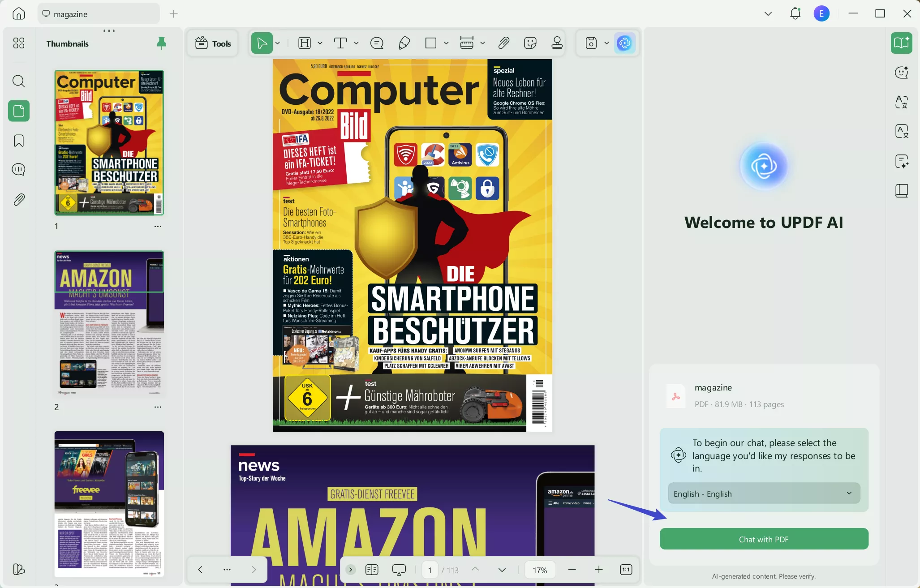Select the text comment T tool
The height and width of the screenshot is (588, 920).
click(x=340, y=43)
